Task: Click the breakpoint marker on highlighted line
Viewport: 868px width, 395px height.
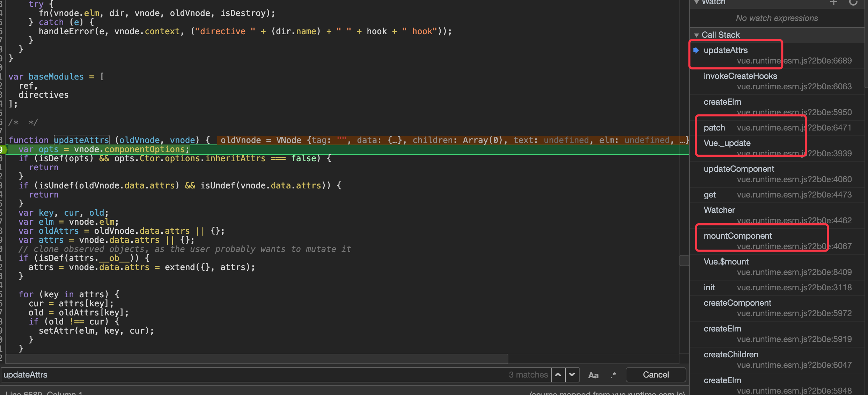Action: coord(3,149)
